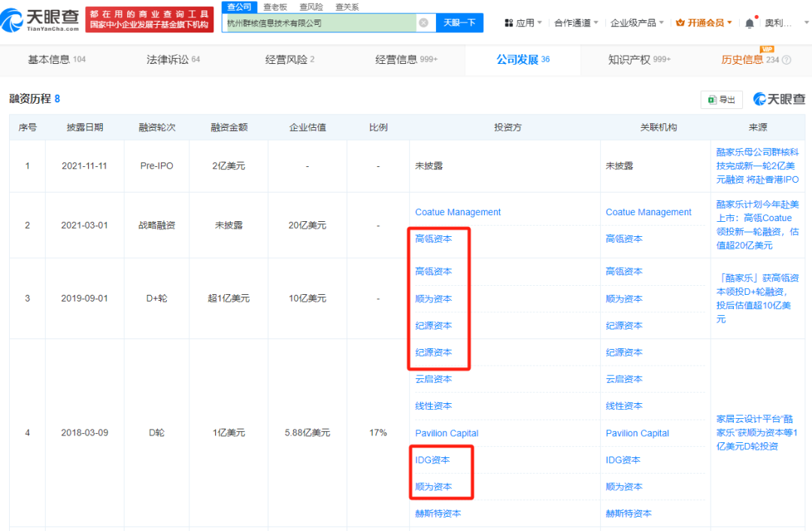Click the Tianyancha watermark logo beside export
Viewport: 812px width, 531px height.
[779, 99]
